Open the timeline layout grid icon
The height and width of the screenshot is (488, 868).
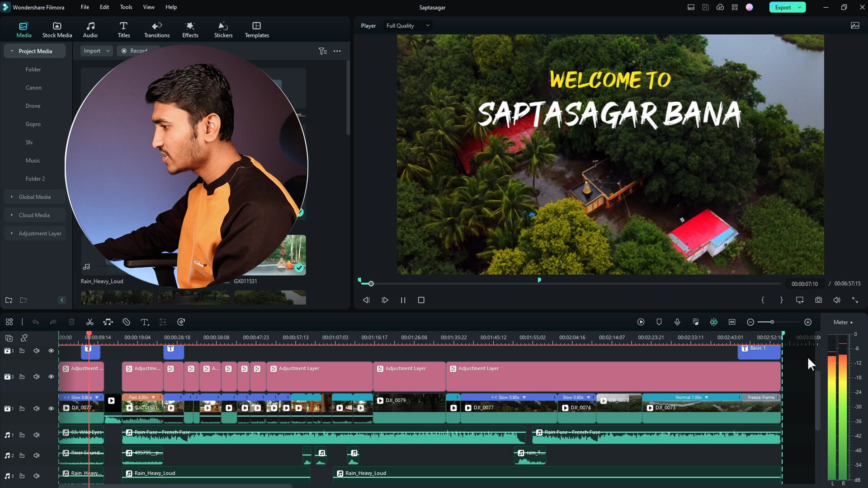pos(9,322)
